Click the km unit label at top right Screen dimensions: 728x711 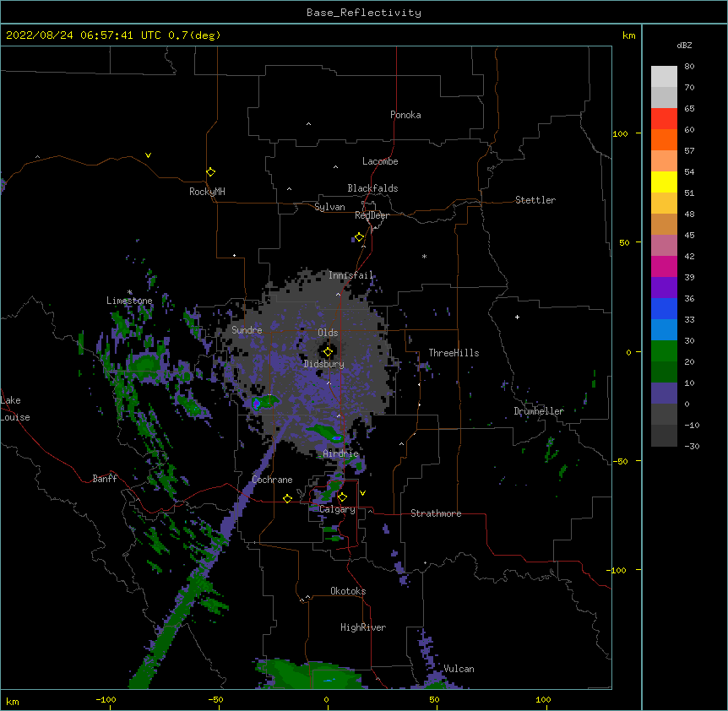point(629,35)
